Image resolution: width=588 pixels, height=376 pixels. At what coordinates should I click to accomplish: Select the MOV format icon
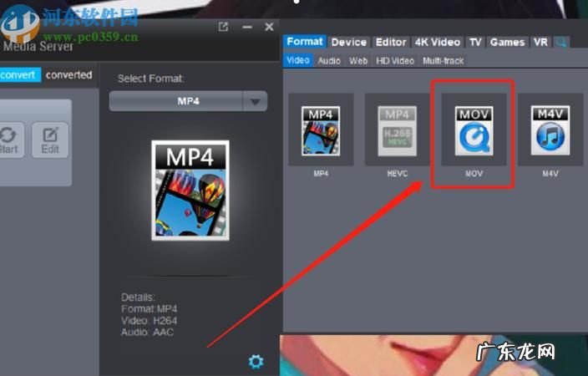474,130
